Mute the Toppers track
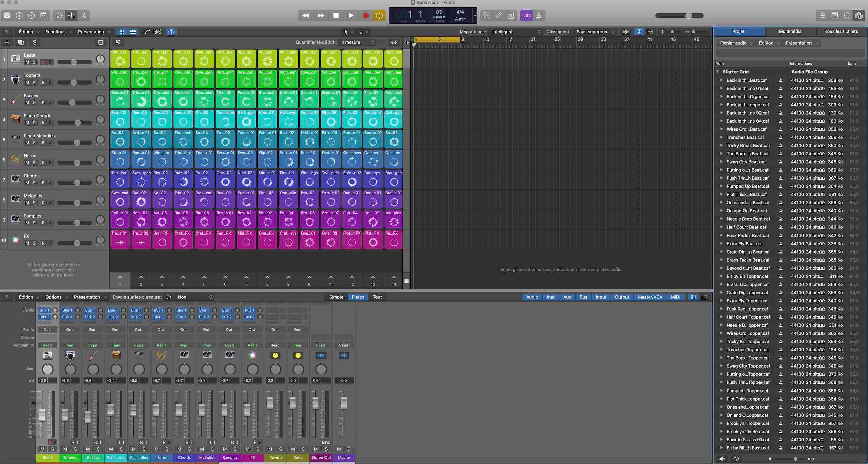This screenshot has width=868, height=464. click(x=27, y=82)
